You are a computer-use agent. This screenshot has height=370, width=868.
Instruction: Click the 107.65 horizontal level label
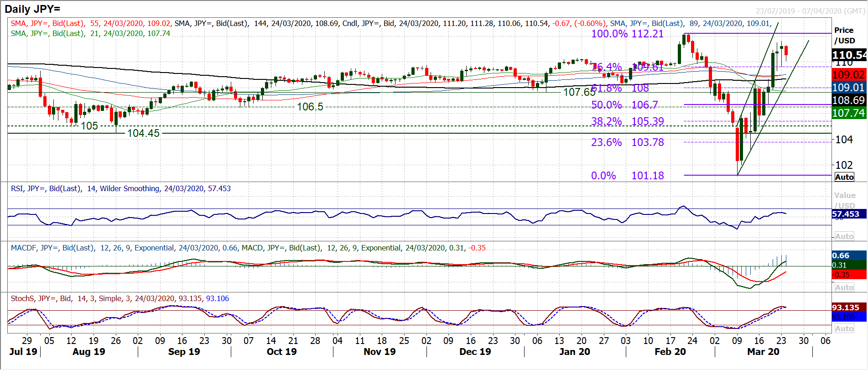pos(579,92)
